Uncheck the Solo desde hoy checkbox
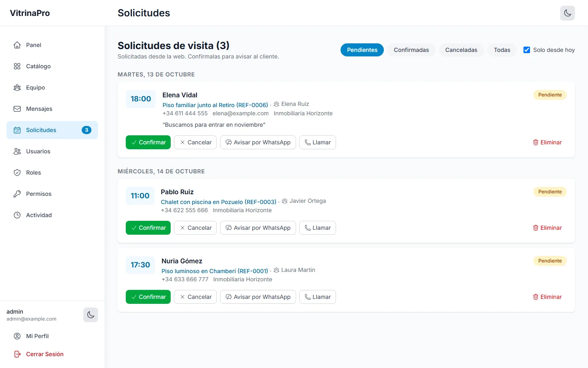 (527, 50)
